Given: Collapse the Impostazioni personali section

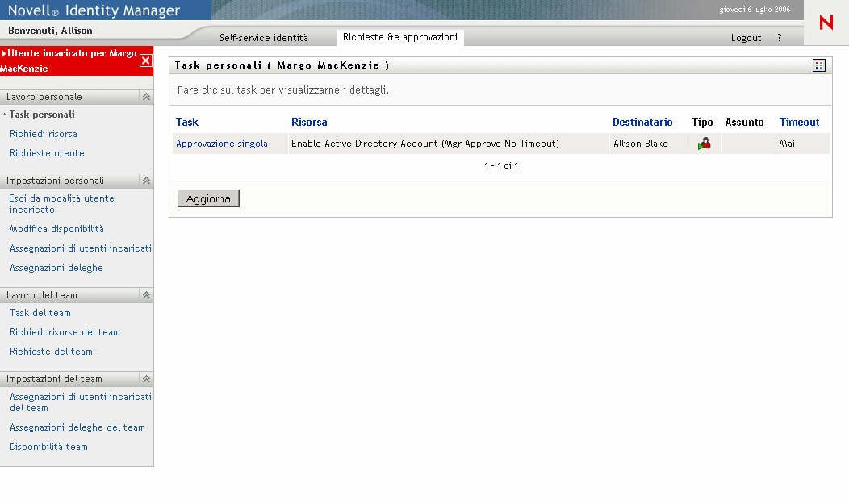Looking at the screenshot, I should (x=146, y=181).
